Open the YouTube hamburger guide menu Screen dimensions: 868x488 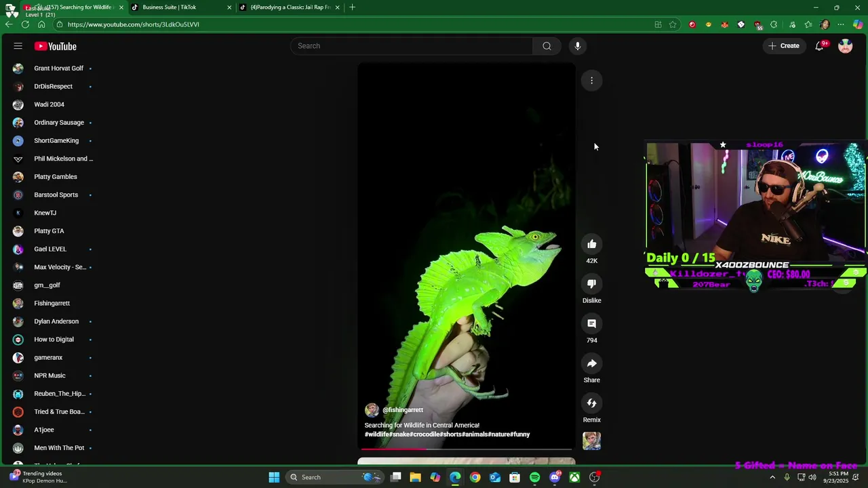18,46
